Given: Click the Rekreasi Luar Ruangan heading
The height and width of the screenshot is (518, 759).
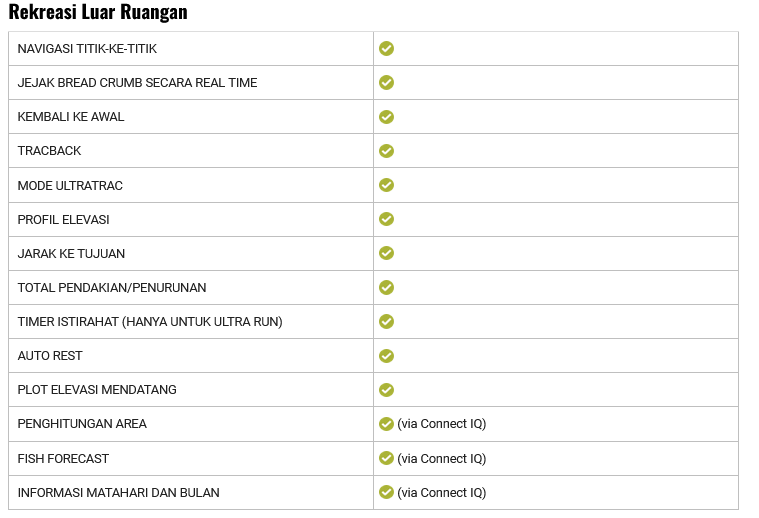Looking at the screenshot, I should [x=98, y=13].
